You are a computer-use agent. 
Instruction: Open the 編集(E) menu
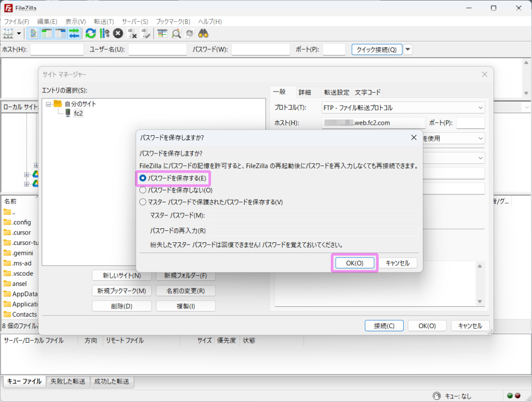coord(47,22)
